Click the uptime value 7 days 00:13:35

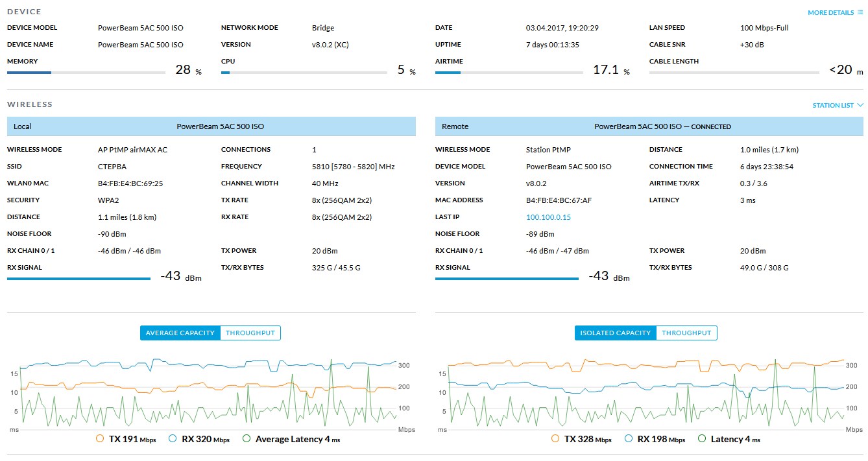[x=553, y=45]
